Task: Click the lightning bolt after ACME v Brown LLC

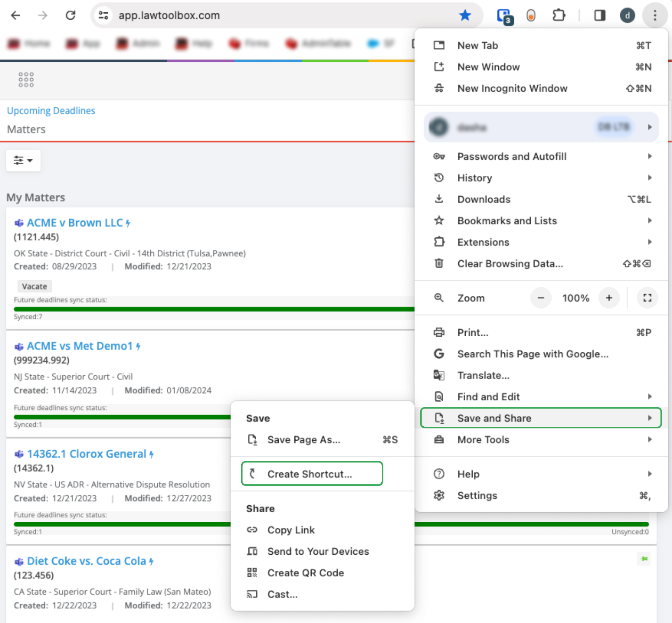Action: (128, 223)
